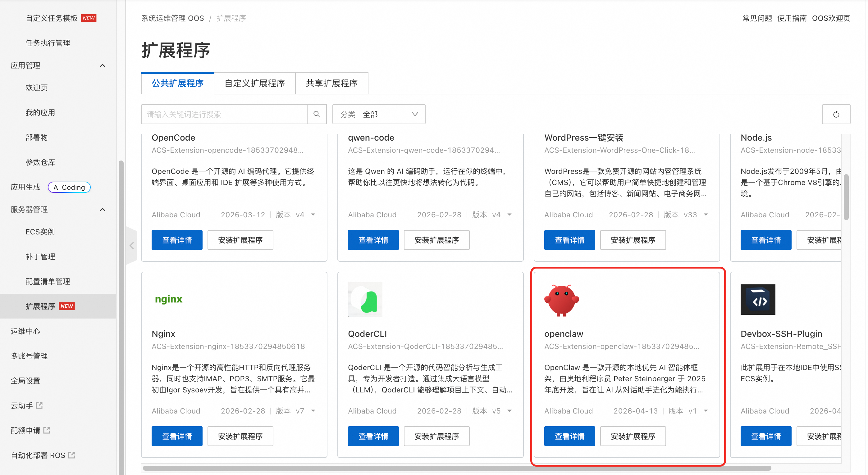This screenshot has width=868, height=475.
Task: Click 查看详情 on the openclaw card
Action: coord(569,436)
